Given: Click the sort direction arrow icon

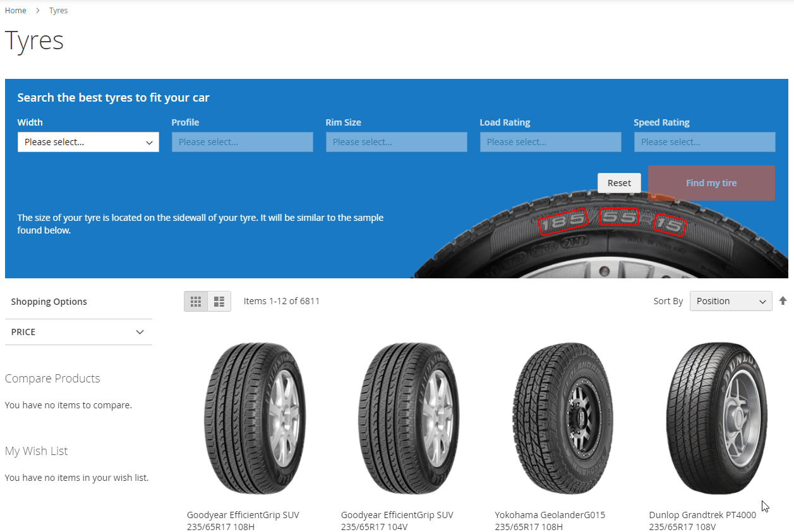Looking at the screenshot, I should pos(783,301).
